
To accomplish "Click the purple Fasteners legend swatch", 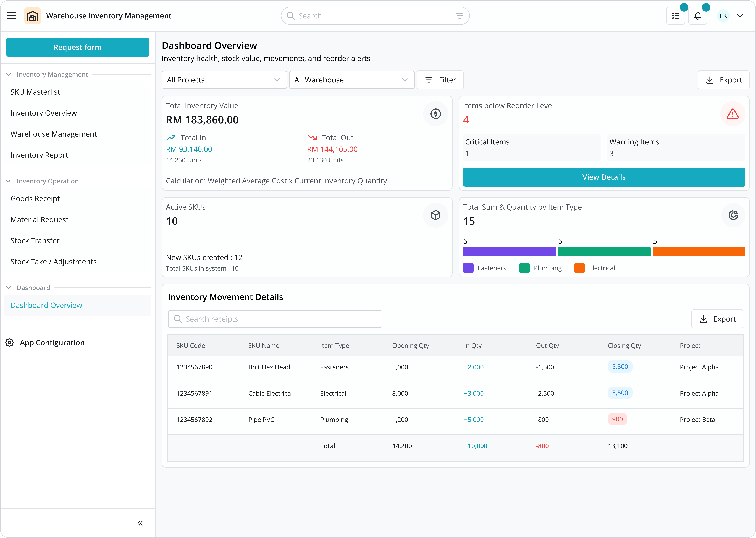I will (x=468, y=268).
